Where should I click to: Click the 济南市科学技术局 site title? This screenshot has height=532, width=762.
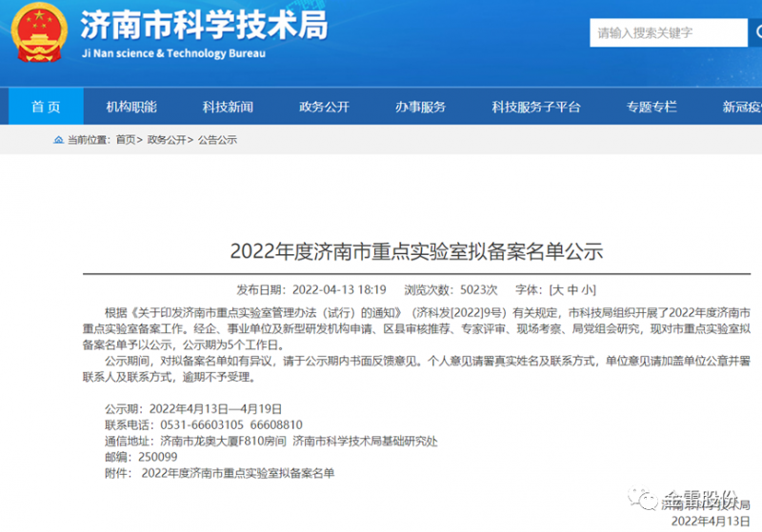click(203, 26)
